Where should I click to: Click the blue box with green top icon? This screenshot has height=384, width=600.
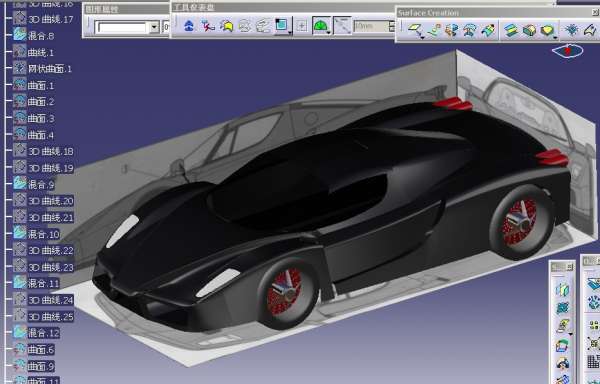(x=562, y=346)
